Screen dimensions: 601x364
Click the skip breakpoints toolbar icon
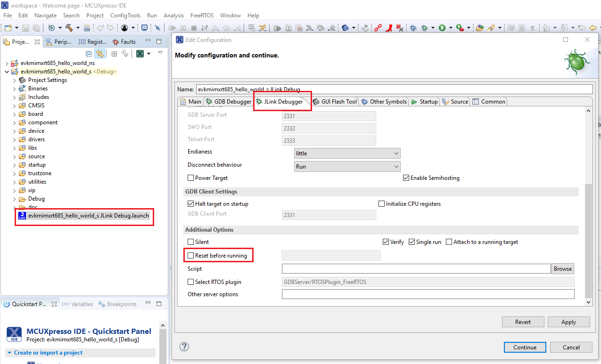[x=157, y=28]
